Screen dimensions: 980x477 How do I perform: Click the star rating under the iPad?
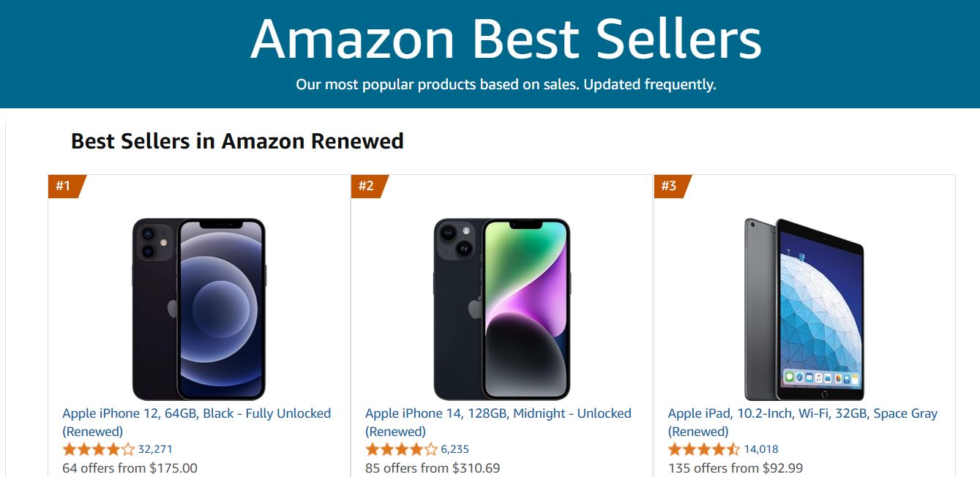(698, 448)
